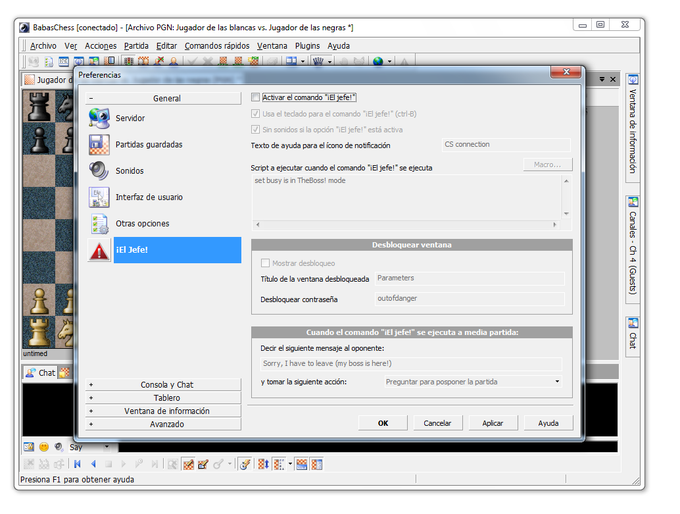Open dropdown arrow next to chess queen icon
Viewport: 680px width, 514px height.
[330, 62]
